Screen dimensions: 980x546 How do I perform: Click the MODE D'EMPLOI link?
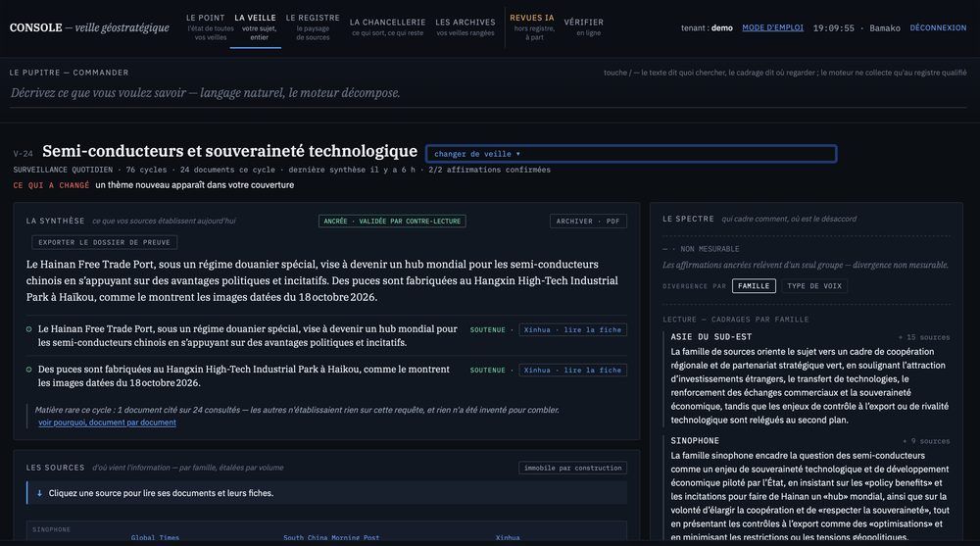[772, 27]
